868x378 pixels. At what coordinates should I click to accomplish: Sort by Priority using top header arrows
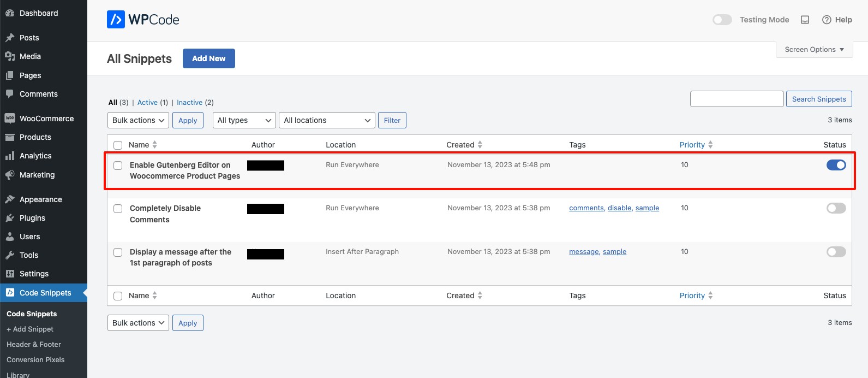710,145
